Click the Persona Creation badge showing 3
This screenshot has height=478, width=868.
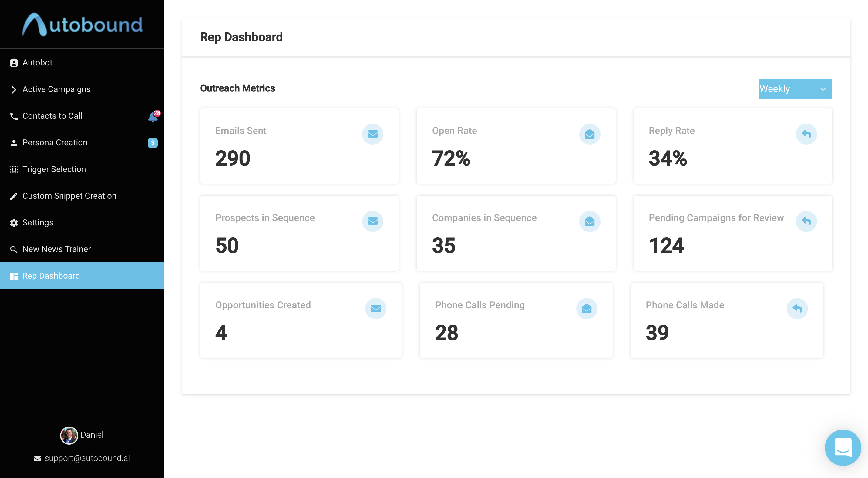click(153, 143)
